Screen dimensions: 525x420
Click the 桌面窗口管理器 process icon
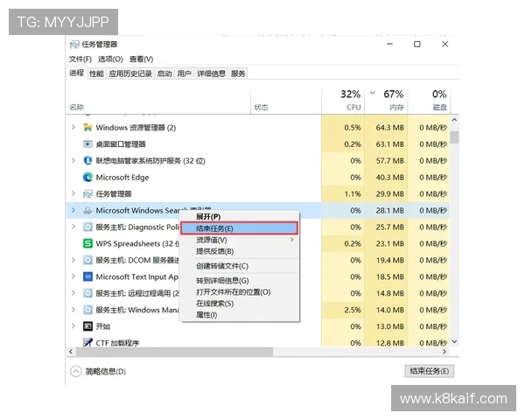tap(87, 144)
